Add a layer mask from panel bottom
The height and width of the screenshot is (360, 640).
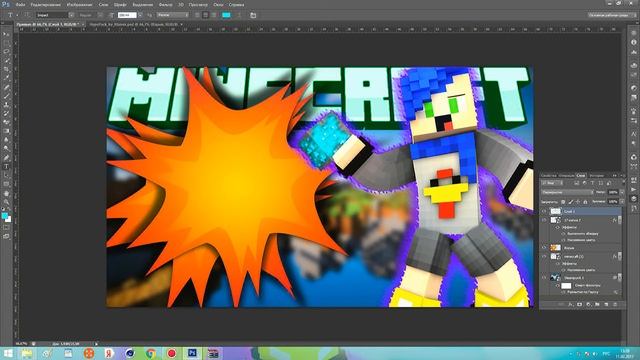coord(580,304)
